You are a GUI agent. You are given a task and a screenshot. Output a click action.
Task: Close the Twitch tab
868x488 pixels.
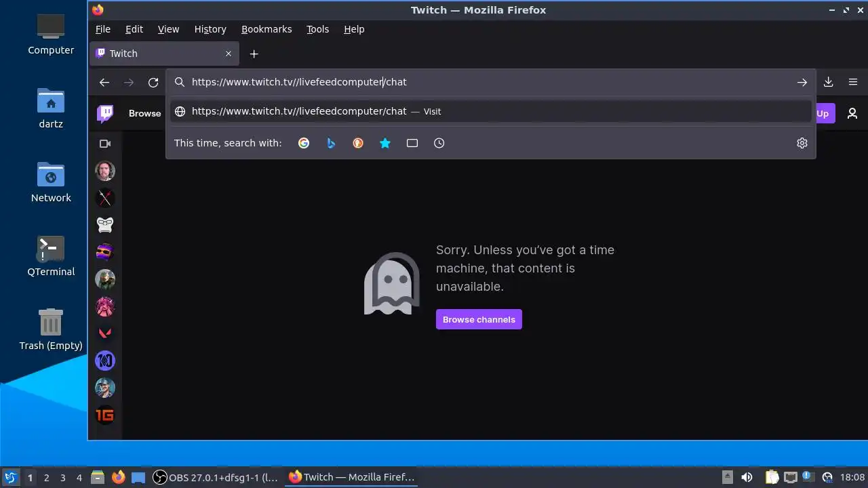pyautogui.click(x=229, y=54)
